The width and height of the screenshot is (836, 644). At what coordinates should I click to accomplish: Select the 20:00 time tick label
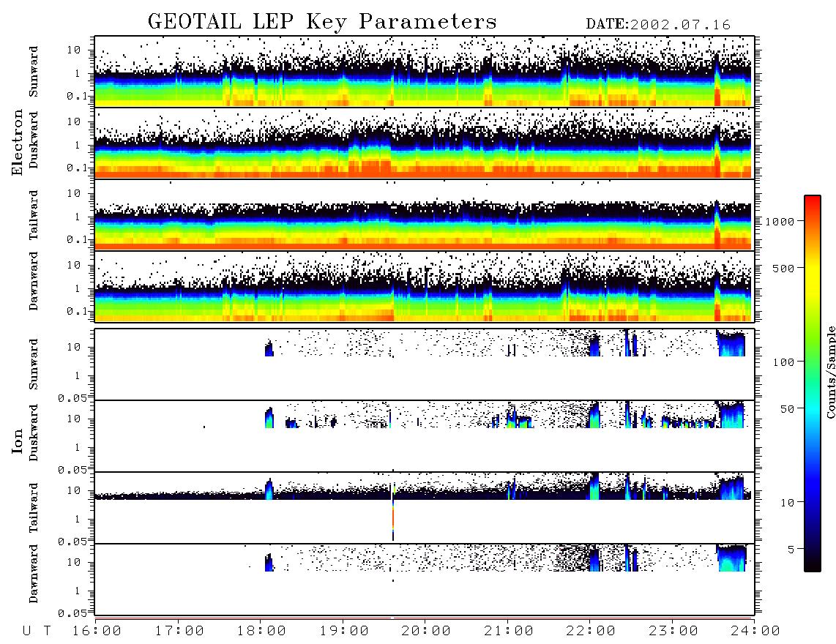pyautogui.click(x=427, y=632)
